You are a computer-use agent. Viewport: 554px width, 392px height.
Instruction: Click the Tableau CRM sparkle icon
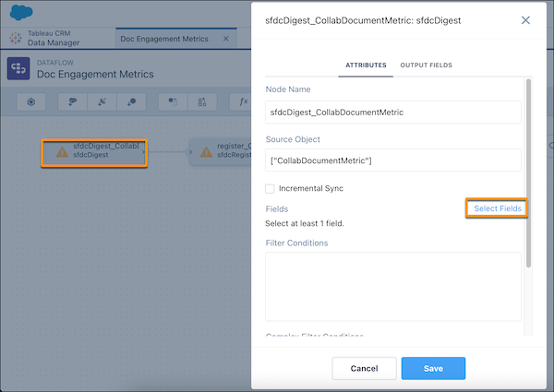(x=16, y=38)
